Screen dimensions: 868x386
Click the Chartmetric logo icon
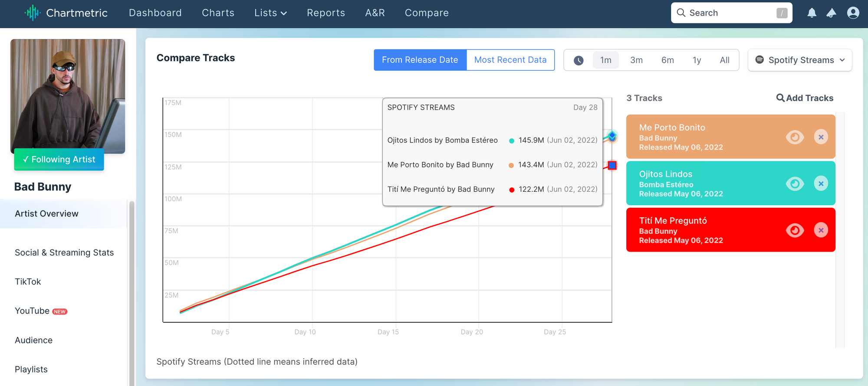point(33,13)
